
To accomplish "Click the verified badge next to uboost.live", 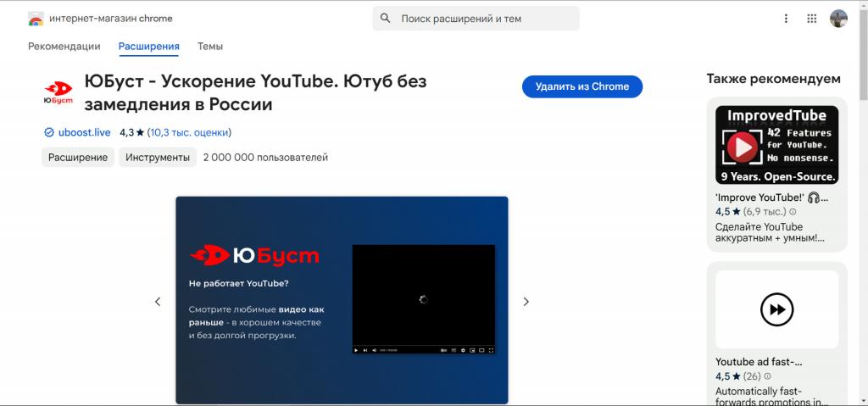I will point(48,132).
